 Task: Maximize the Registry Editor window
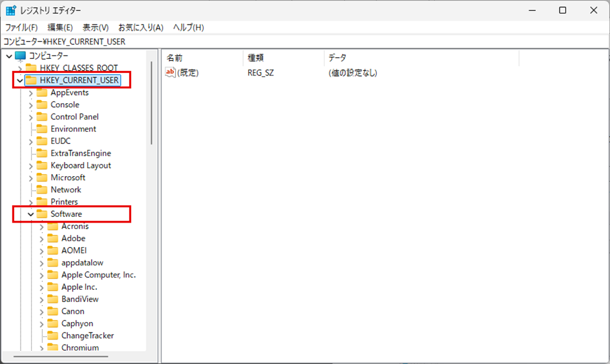coord(563,10)
